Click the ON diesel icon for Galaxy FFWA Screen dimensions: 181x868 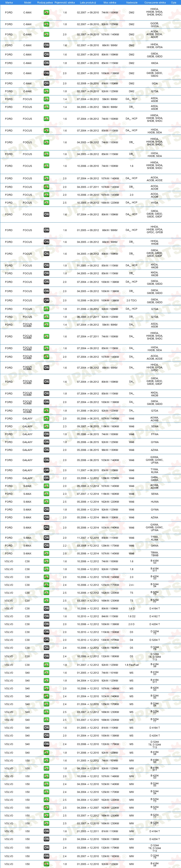(46, 434)
